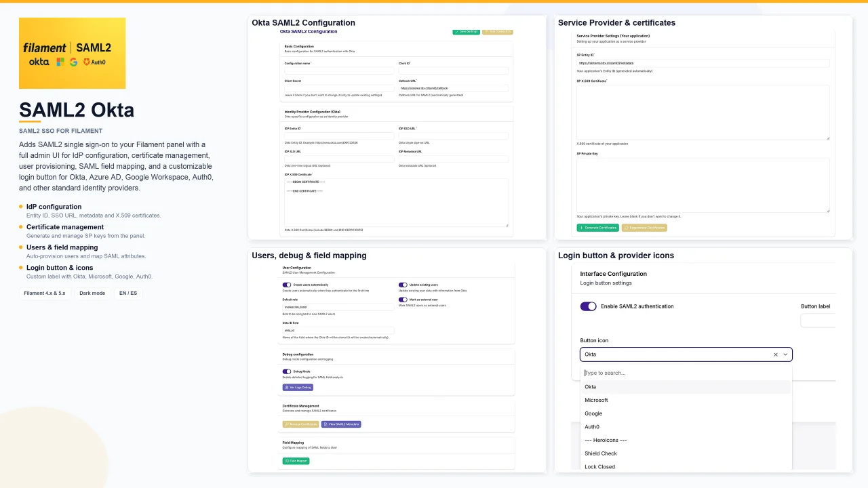Click the Service Provider & certificates title
The width and height of the screenshot is (868, 488).
point(616,22)
